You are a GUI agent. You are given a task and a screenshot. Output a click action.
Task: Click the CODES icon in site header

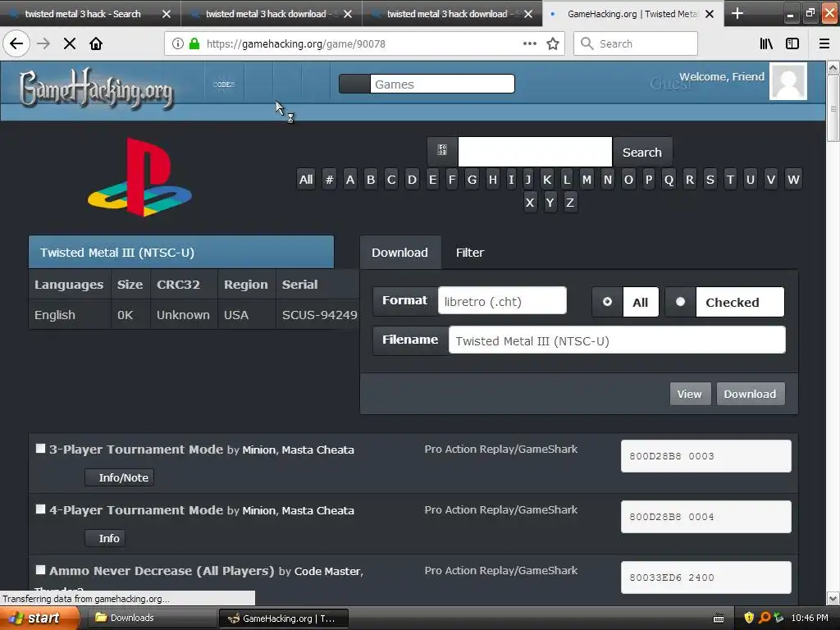point(224,84)
